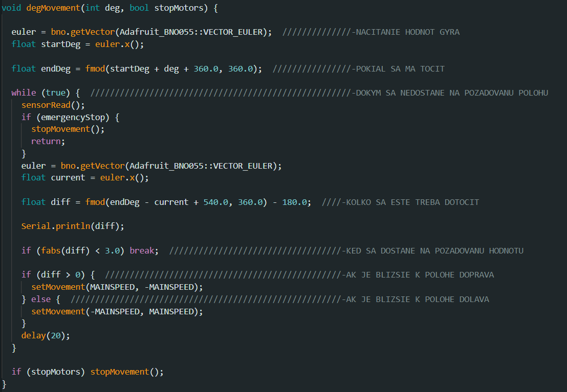The height and width of the screenshot is (392, 567).
Task: Click the 'if (diff > 0)' condition
Action: pos(53,274)
